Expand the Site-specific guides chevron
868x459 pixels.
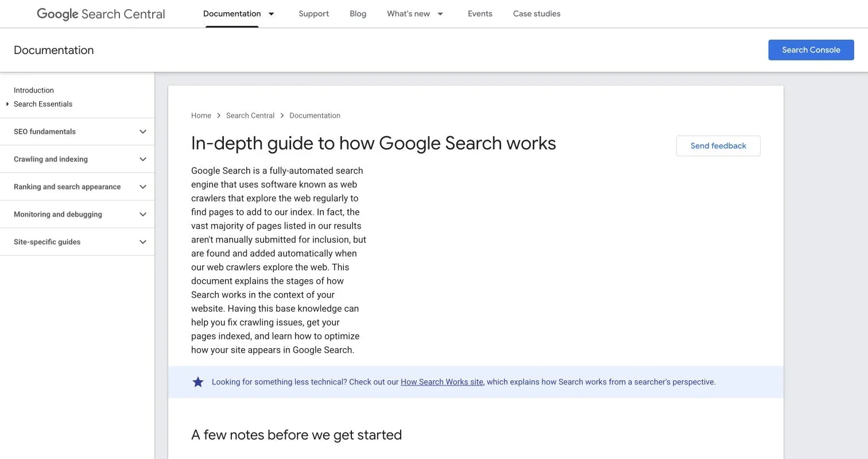[x=143, y=242]
